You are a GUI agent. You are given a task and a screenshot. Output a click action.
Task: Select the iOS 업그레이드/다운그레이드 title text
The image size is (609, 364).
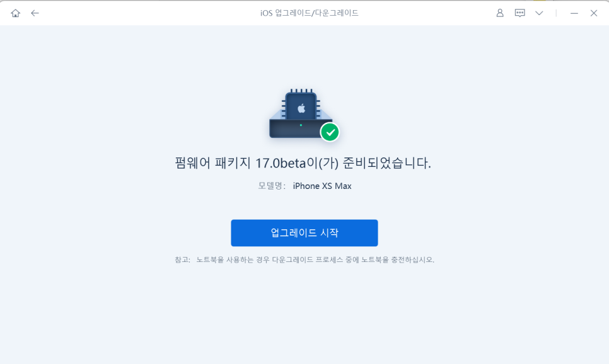coord(309,13)
